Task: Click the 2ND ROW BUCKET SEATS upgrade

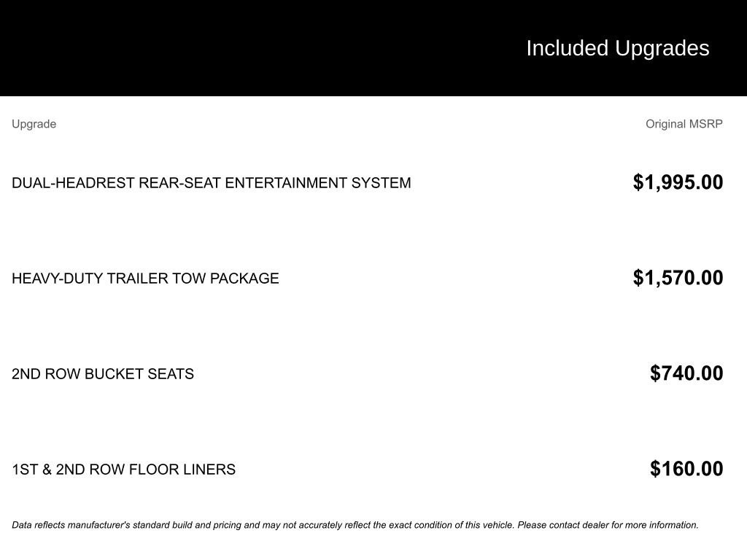Action: pyautogui.click(x=103, y=374)
